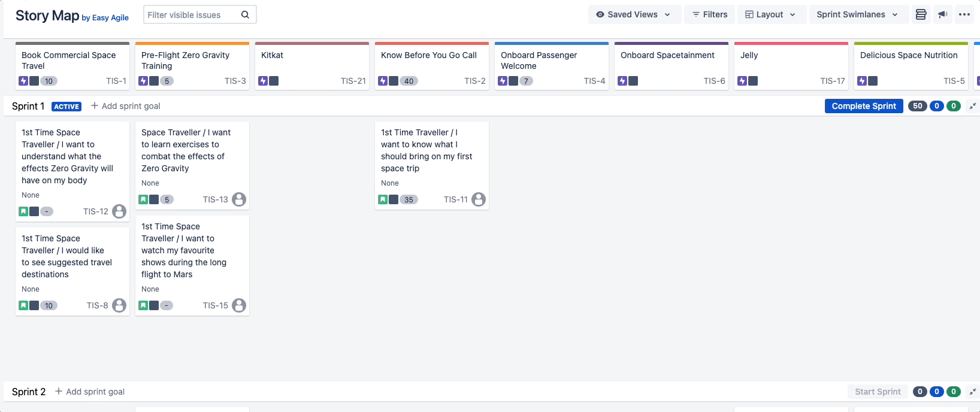Viewport: 980px width, 412px height.
Task: Click the assignee avatar on TIS-12
Action: [119, 211]
